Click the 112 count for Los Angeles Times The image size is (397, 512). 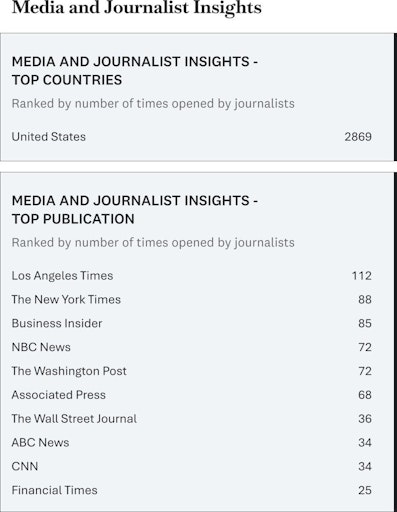(x=362, y=276)
